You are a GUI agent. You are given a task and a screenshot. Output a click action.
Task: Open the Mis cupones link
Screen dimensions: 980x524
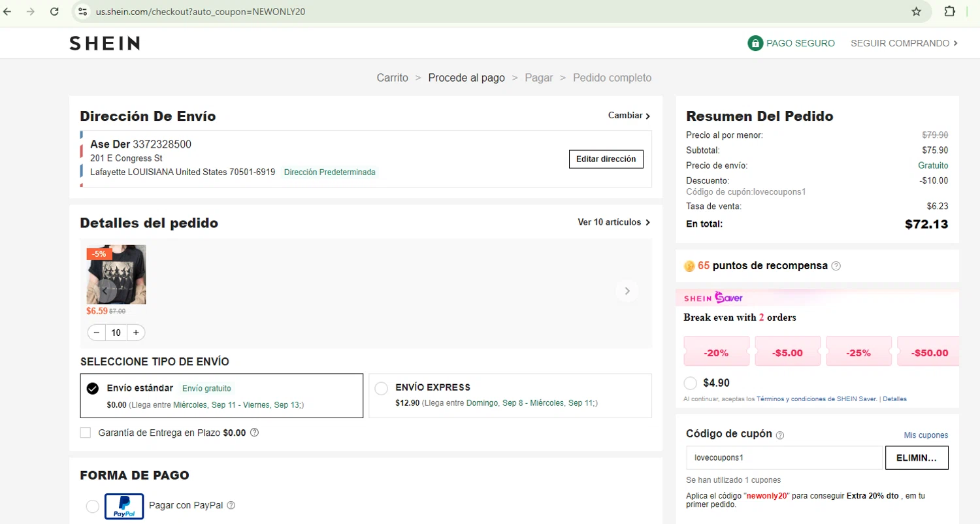click(926, 435)
